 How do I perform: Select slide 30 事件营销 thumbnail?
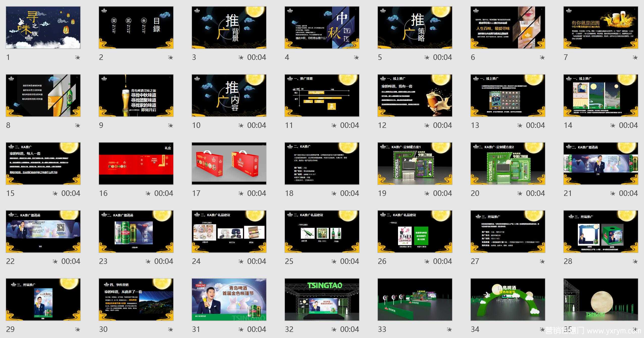[136, 300]
